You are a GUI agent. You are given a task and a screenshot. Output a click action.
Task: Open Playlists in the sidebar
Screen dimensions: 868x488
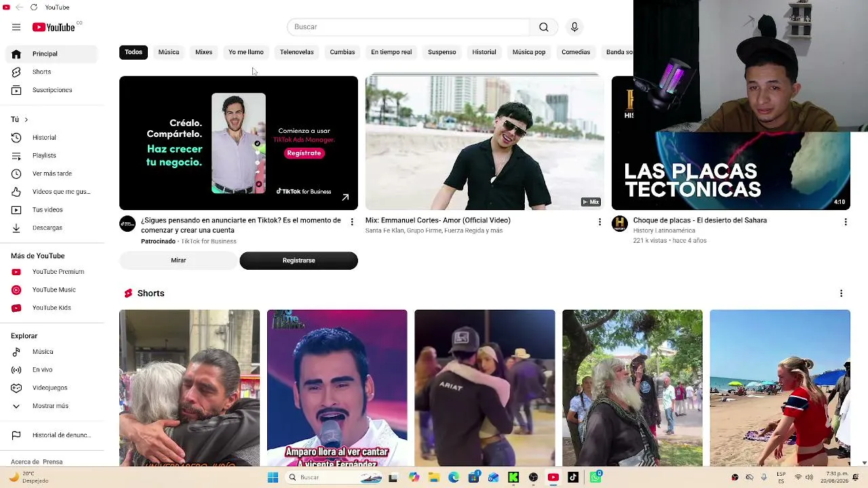pos(52,156)
